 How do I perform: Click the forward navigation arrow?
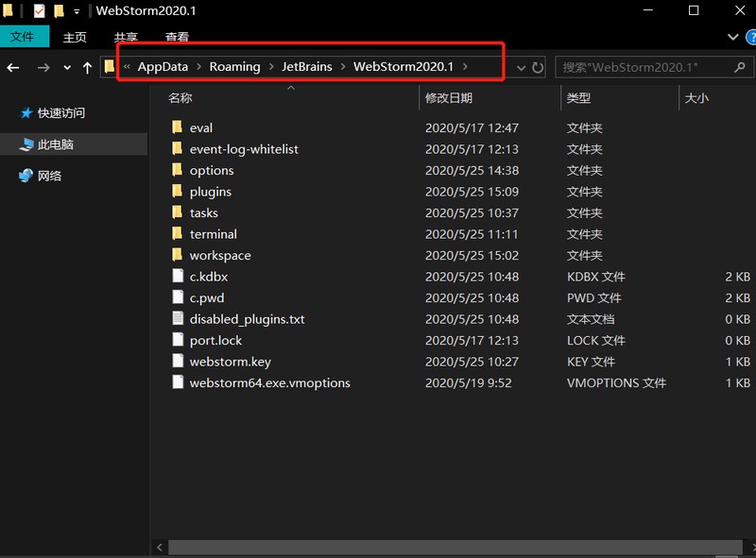43,67
